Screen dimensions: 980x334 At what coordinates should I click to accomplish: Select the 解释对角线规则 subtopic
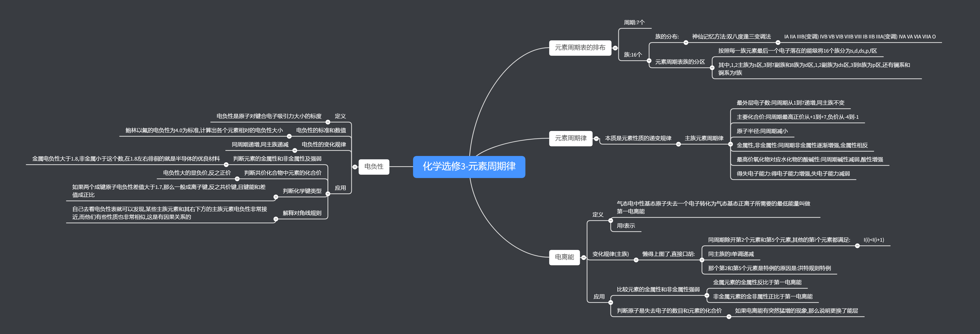pyautogui.click(x=302, y=213)
